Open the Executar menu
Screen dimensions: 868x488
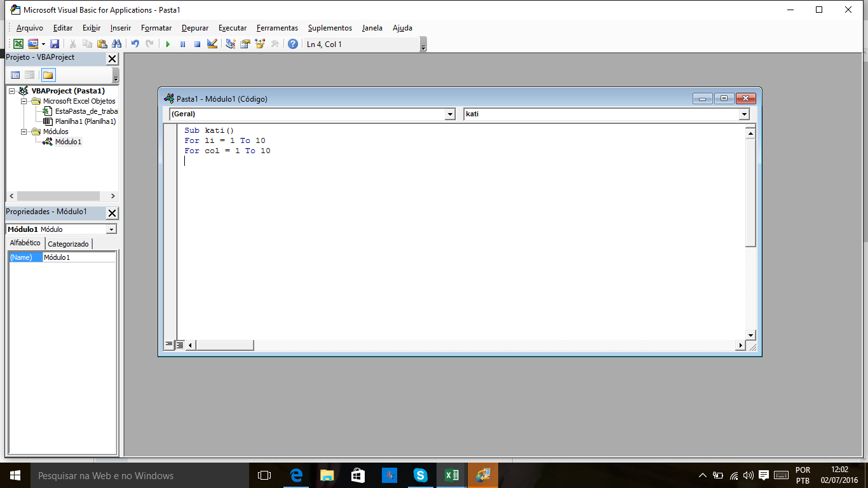(x=233, y=28)
